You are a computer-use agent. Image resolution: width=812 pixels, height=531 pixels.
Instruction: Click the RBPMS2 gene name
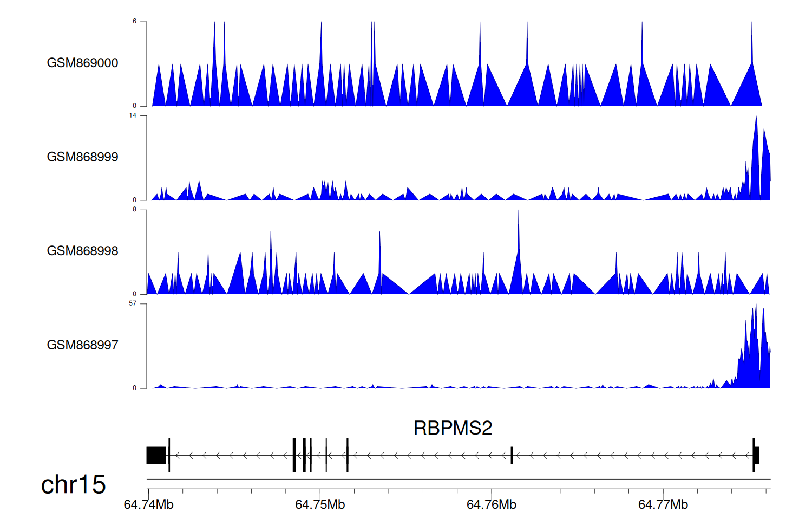pos(453,428)
